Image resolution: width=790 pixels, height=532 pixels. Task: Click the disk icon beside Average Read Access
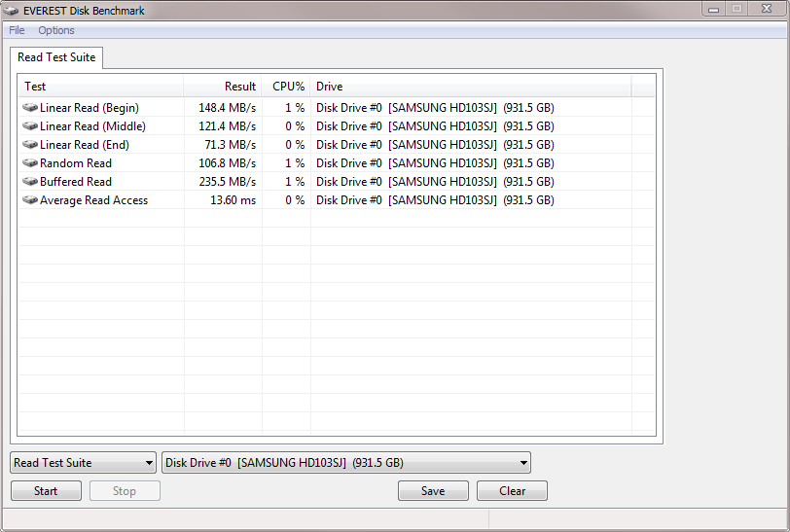click(x=30, y=200)
